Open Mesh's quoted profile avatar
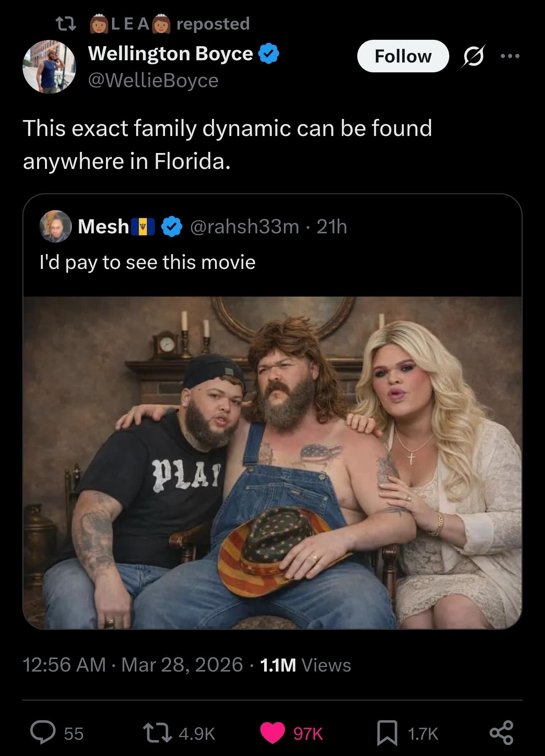545x756 pixels. pyautogui.click(x=55, y=226)
